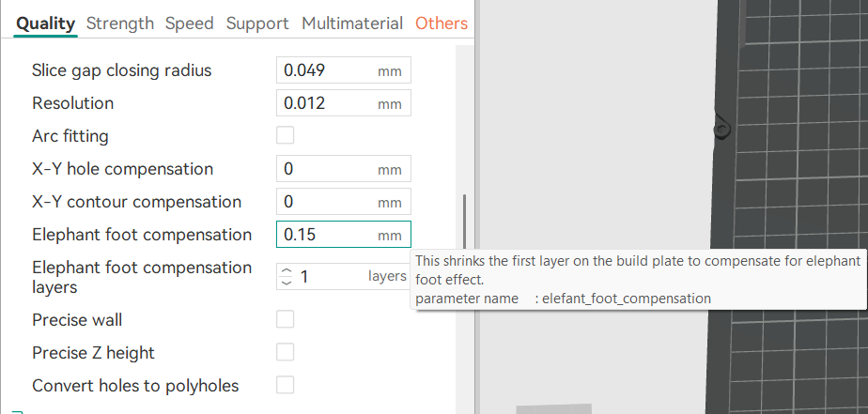Viewport: 868px width, 414px height.
Task: Check Convert holes to polyholes
Action: coord(286,385)
